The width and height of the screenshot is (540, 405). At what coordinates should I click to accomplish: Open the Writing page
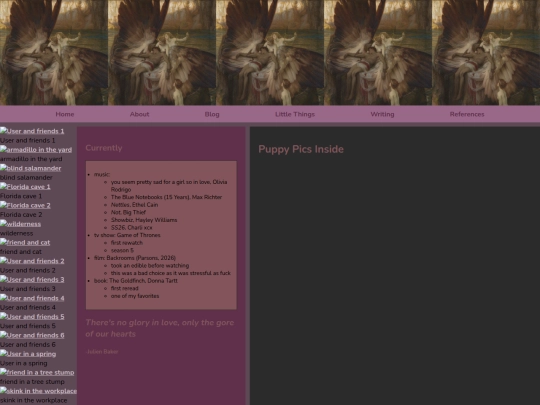click(382, 114)
